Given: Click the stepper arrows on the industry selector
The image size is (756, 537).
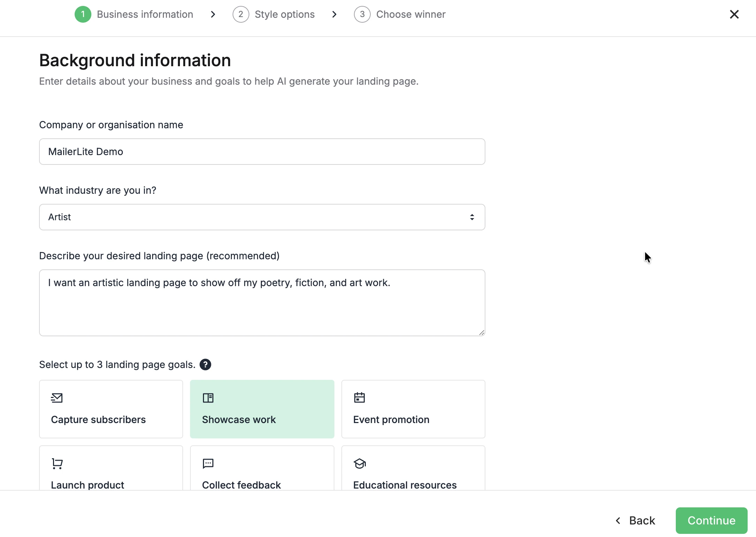Looking at the screenshot, I should pyautogui.click(x=472, y=217).
